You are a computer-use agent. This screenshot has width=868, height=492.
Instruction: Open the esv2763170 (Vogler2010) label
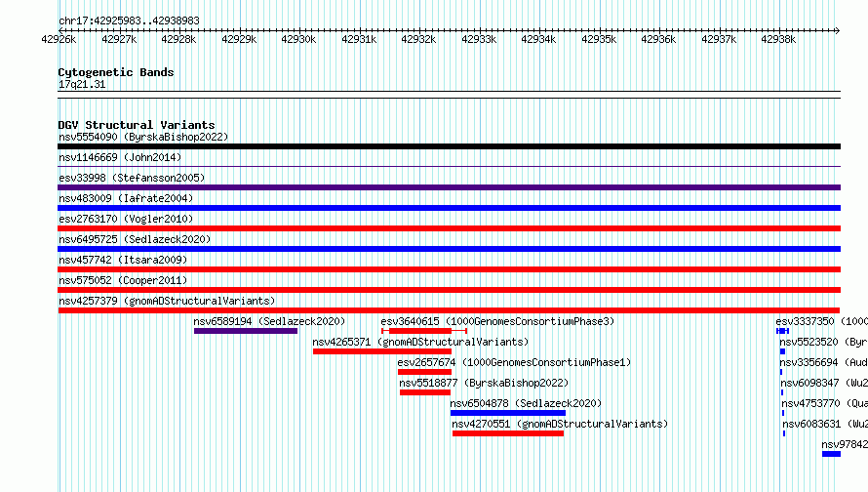(x=126, y=219)
